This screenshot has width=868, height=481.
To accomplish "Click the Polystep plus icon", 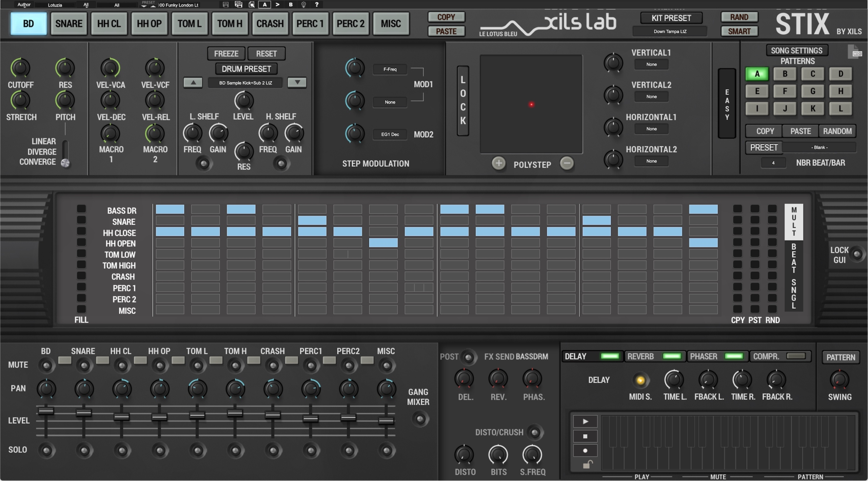I will coord(498,163).
